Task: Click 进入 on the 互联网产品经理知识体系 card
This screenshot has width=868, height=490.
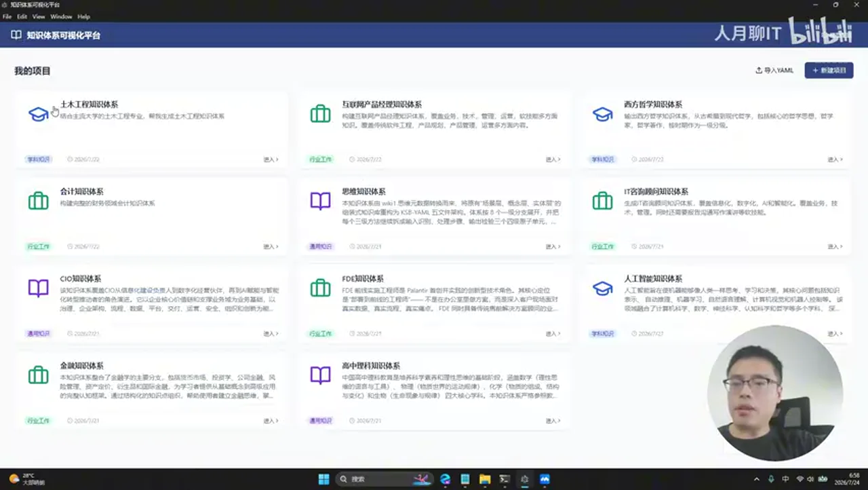Action: coord(553,159)
